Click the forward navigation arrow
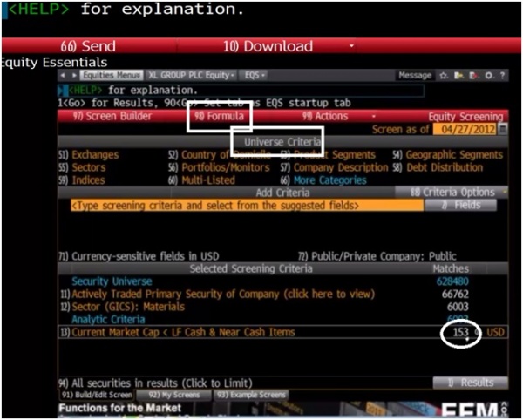 [x=74, y=75]
